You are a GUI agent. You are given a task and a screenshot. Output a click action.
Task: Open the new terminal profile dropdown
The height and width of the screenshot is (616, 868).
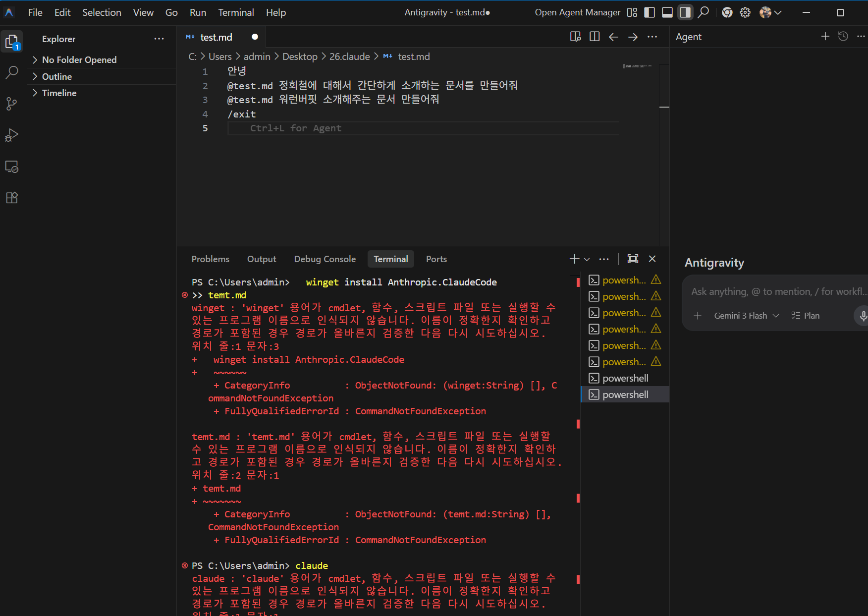point(587,259)
